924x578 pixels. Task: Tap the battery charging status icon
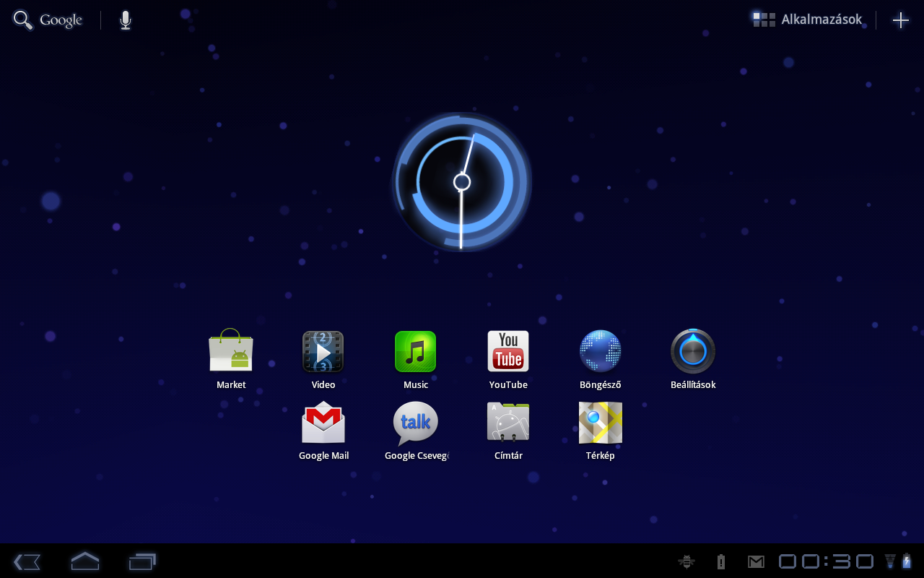pyautogui.click(x=907, y=561)
